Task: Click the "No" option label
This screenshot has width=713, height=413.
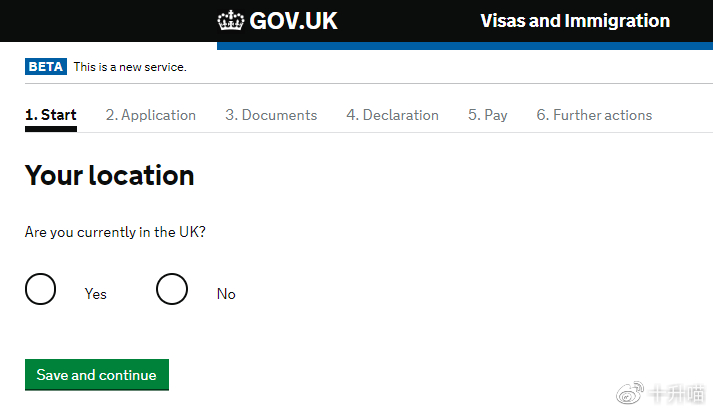Action: 226,294
